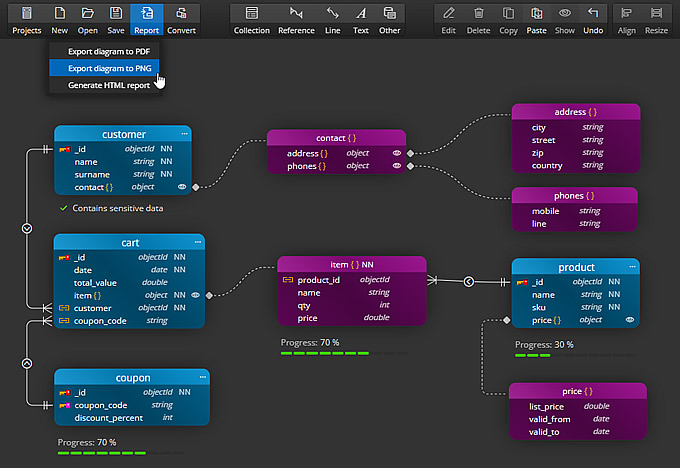Image resolution: width=680 pixels, height=468 pixels.
Task: Click coupon progress bar at 70 %
Action: (x=121, y=453)
